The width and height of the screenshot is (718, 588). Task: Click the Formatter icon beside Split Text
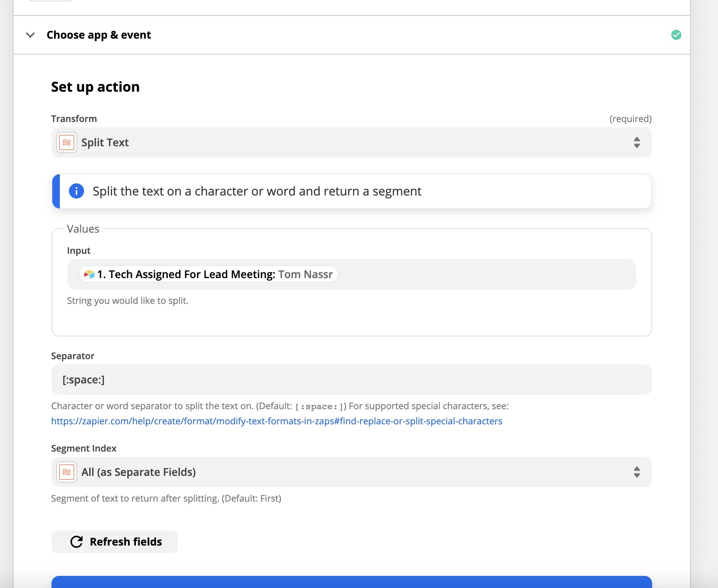coord(67,142)
